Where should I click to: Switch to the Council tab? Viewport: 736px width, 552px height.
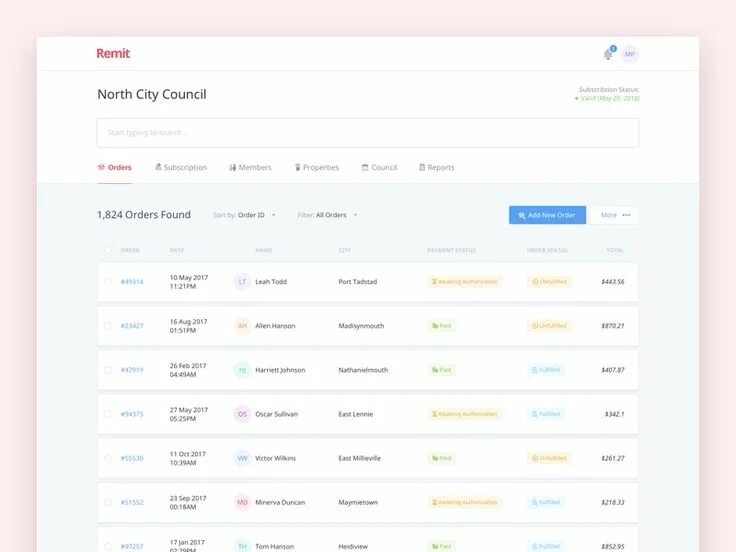[379, 167]
